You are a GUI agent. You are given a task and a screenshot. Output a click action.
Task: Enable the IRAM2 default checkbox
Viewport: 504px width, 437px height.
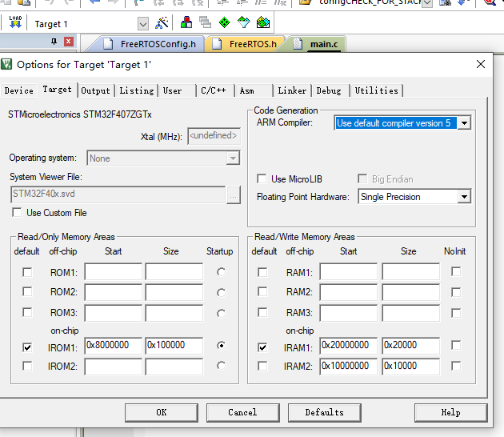point(262,366)
